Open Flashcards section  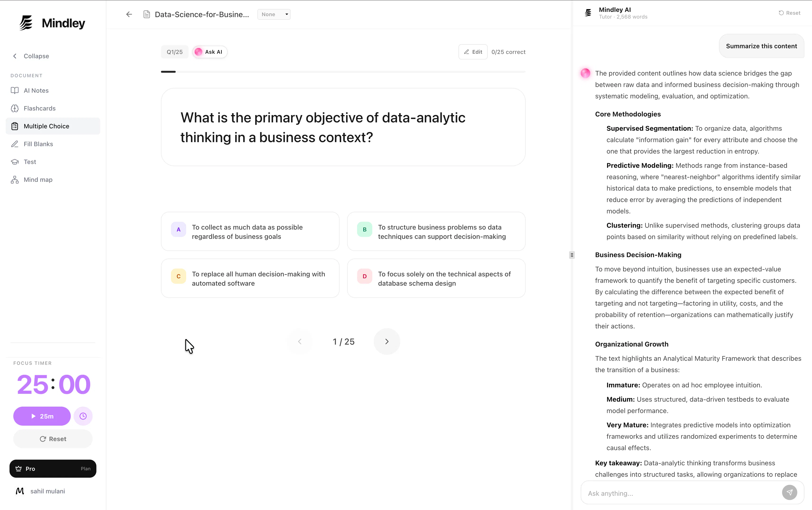[x=53, y=108]
